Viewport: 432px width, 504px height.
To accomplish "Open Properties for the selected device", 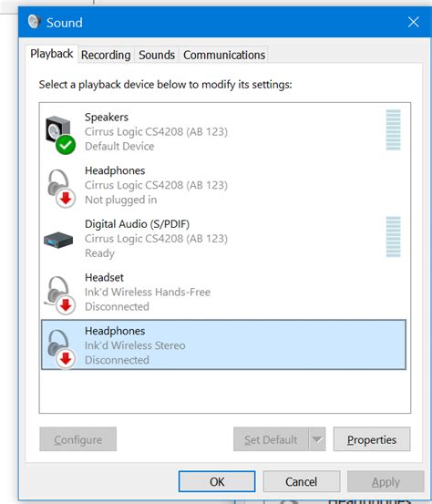I will (372, 439).
